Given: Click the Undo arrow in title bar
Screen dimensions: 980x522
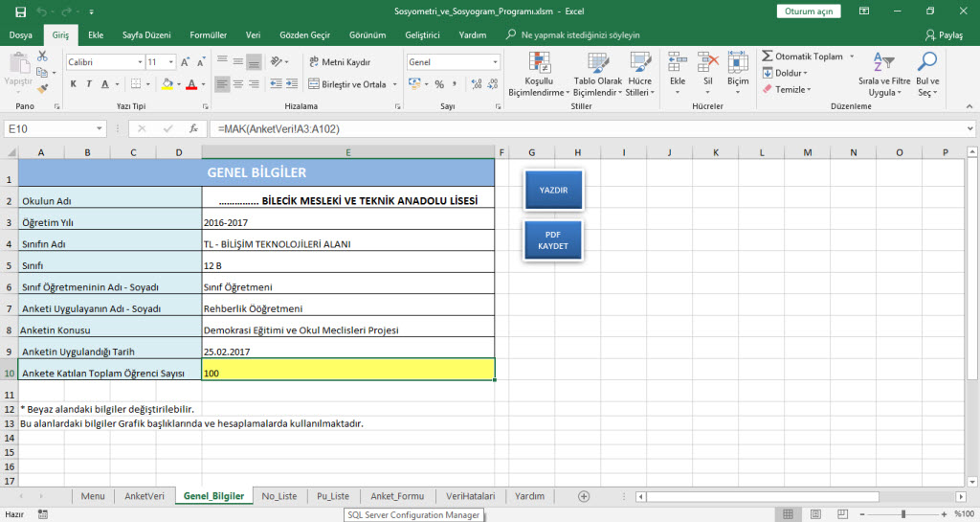Looking at the screenshot, I should pos(42,11).
